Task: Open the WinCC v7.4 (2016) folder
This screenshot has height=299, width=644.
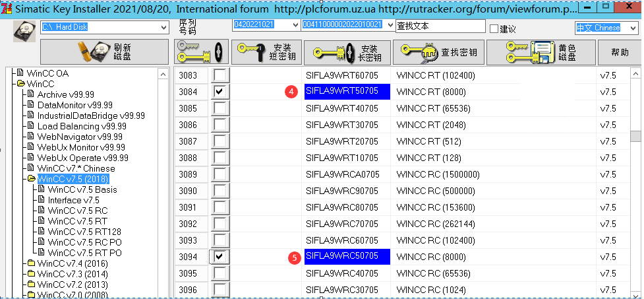Action: (73, 263)
